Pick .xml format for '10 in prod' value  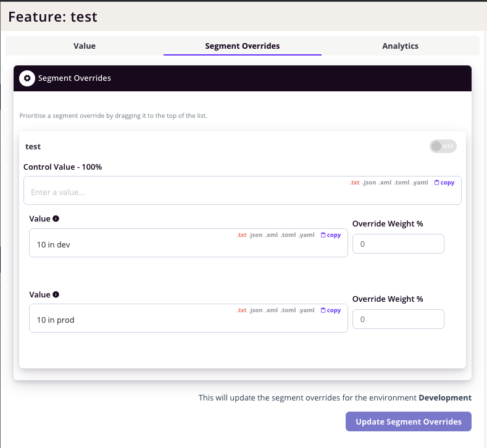pyautogui.click(x=272, y=310)
